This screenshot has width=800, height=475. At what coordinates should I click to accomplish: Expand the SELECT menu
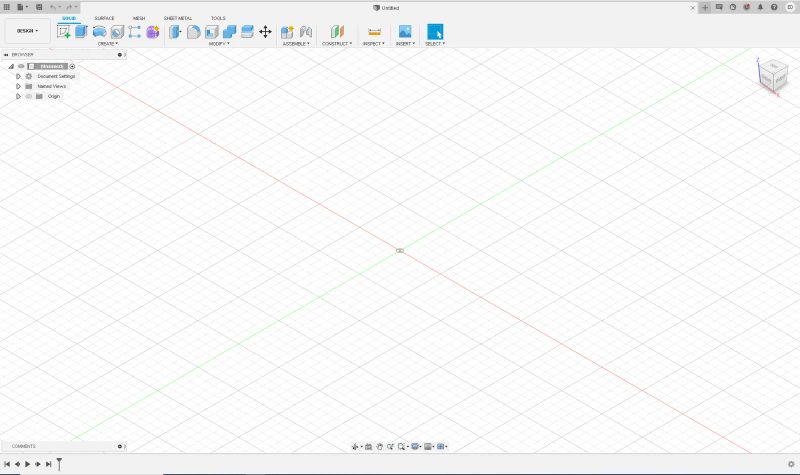(x=435, y=44)
